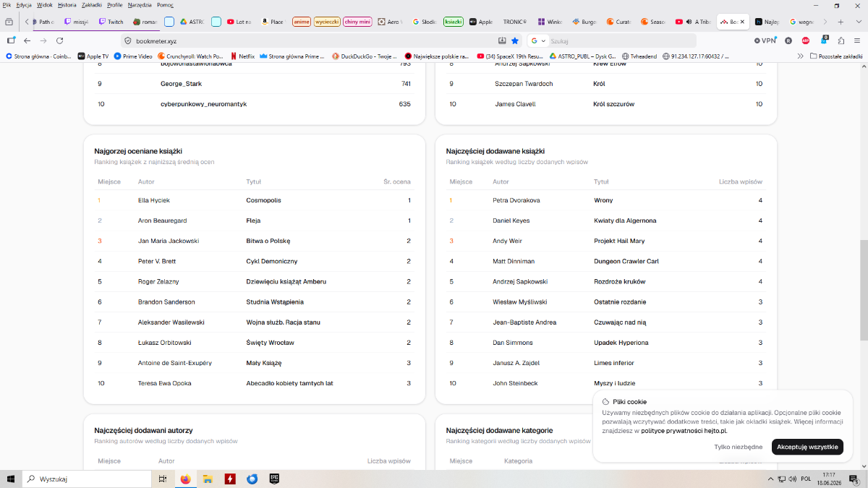
Task: Click the volume speaker icon in system tray
Action: 793,479
